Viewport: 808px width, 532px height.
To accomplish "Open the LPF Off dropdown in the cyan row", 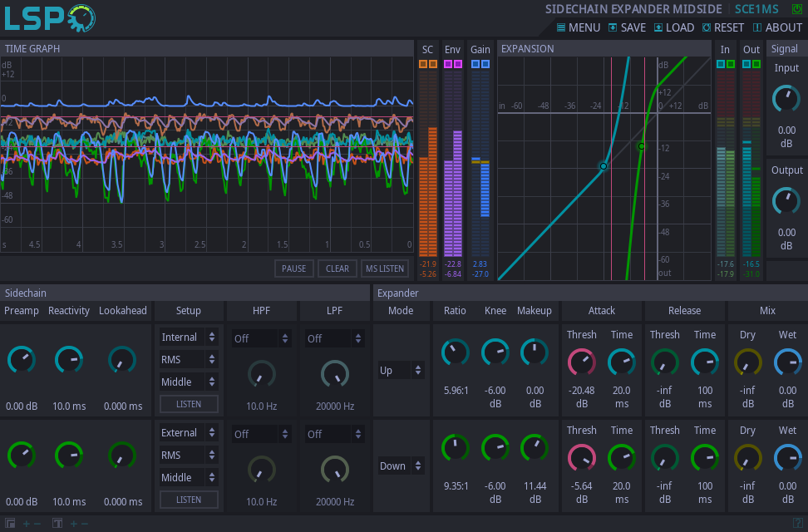I will pyautogui.click(x=335, y=338).
